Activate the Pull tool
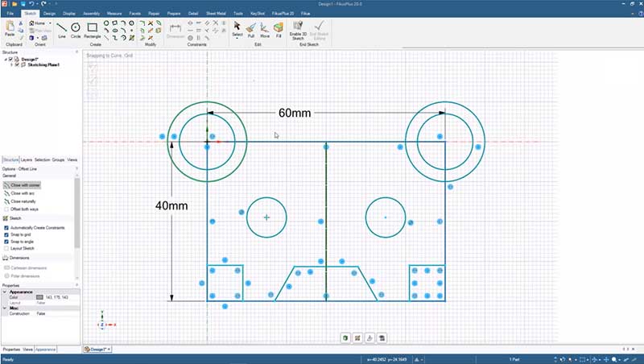 [250, 29]
